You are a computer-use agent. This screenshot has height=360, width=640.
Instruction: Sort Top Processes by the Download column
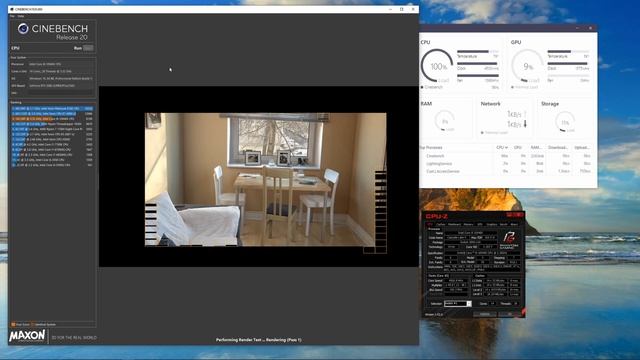[x=558, y=147]
